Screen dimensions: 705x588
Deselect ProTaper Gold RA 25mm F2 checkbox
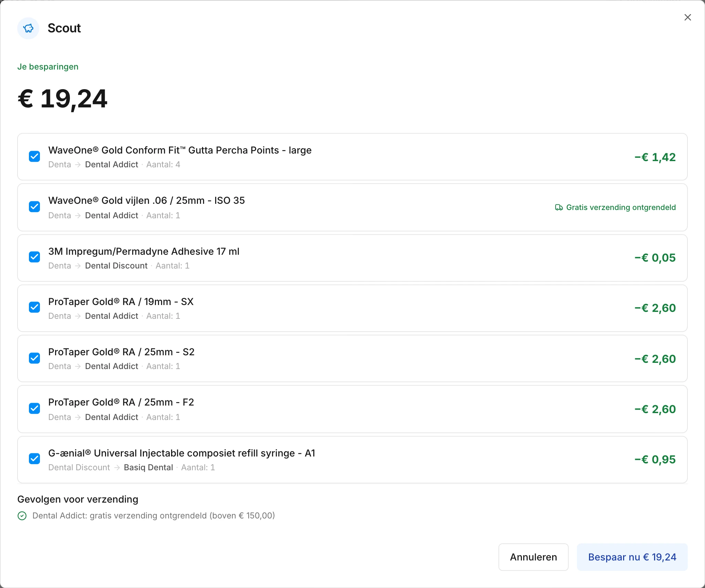click(x=34, y=409)
